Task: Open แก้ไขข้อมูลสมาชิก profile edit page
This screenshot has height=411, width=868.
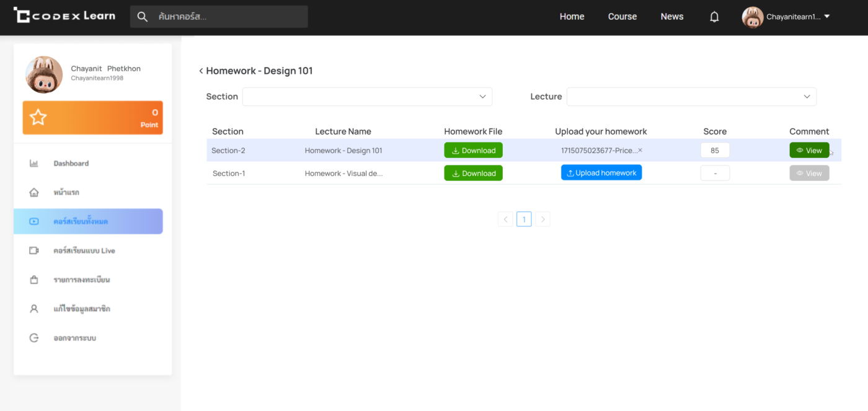Action: [x=81, y=309]
